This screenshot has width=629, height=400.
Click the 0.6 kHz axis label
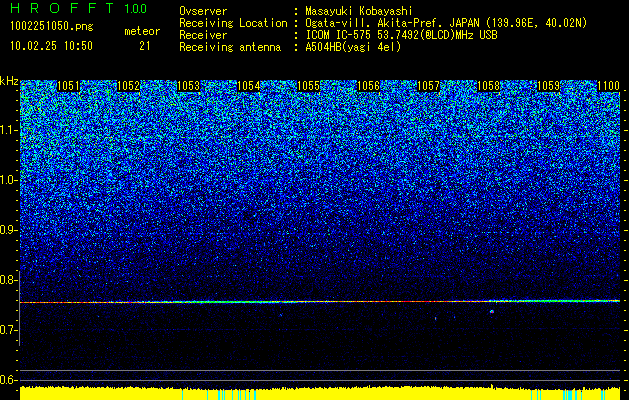click(8, 380)
